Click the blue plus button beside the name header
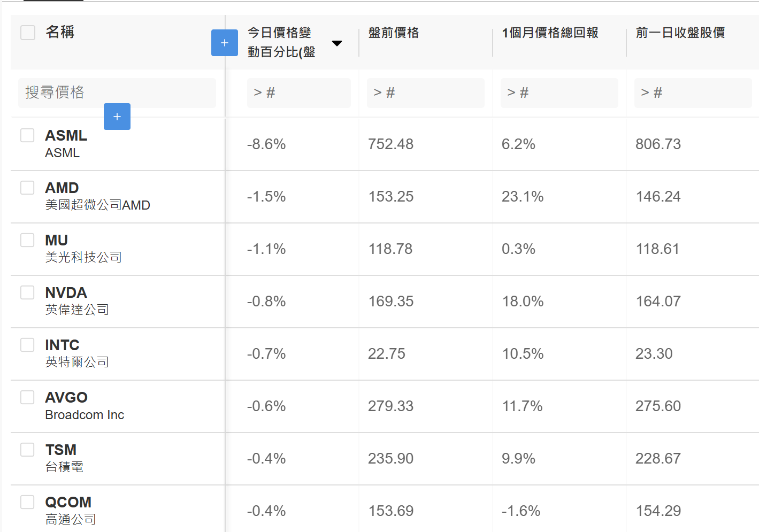The height and width of the screenshot is (532, 759). [225, 43]
